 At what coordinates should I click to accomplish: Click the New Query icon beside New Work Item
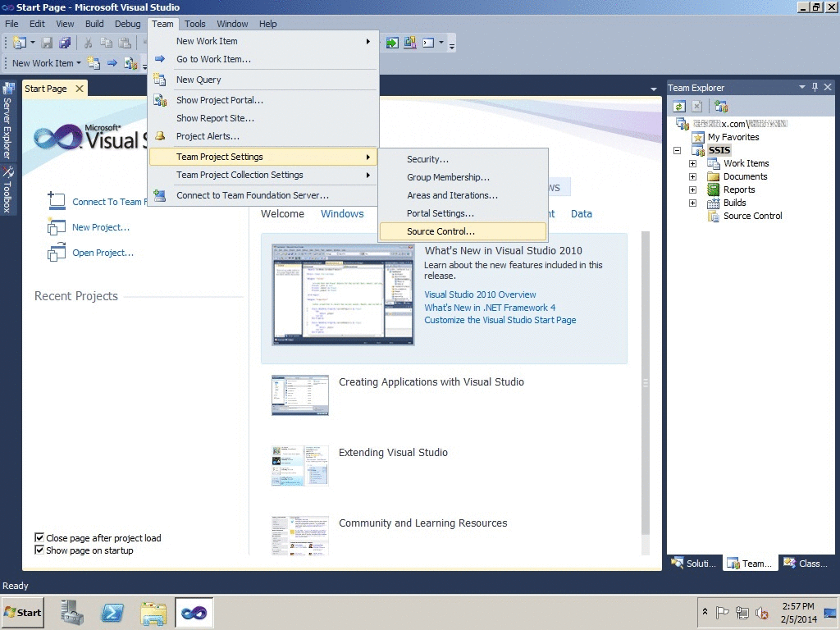coord(94,63)
